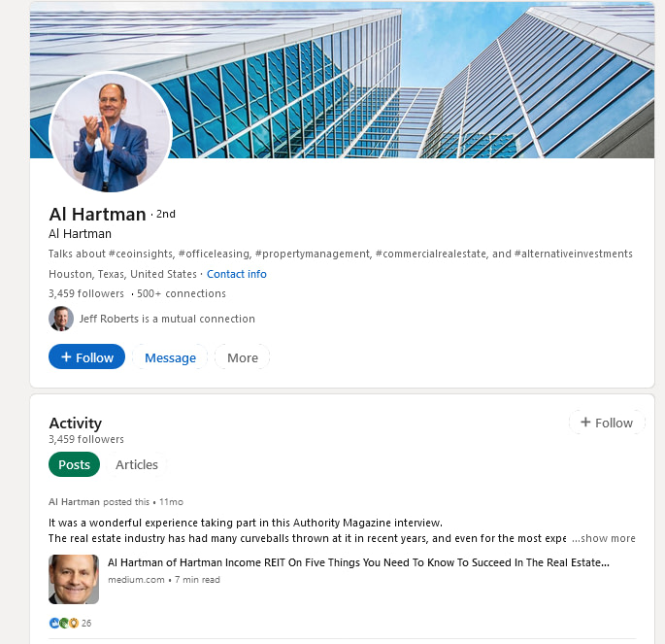Open the Jeff Roberts mutual connection link
Screen dimensions: 665x644
(x=167, y=319)
